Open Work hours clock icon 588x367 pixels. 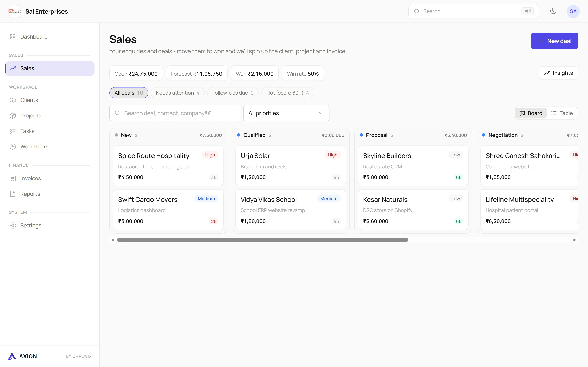click(x=13, y=147)
